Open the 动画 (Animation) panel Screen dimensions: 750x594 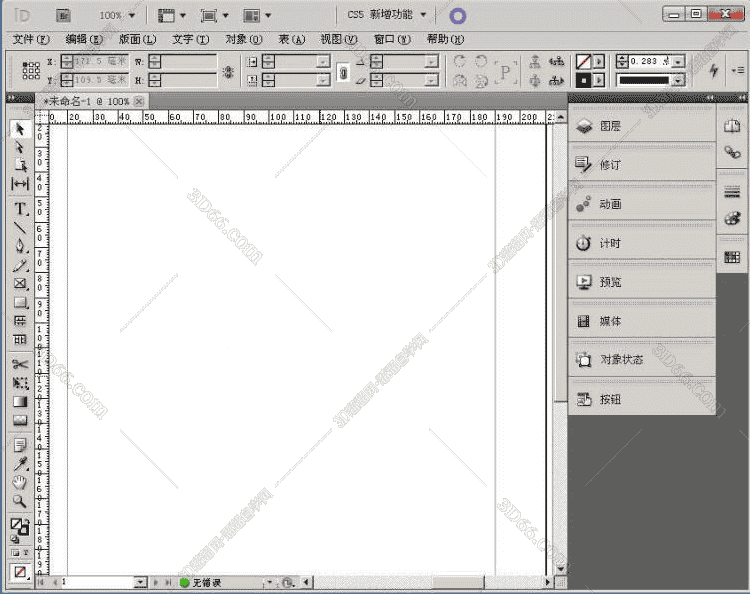(x=610, y=204)
